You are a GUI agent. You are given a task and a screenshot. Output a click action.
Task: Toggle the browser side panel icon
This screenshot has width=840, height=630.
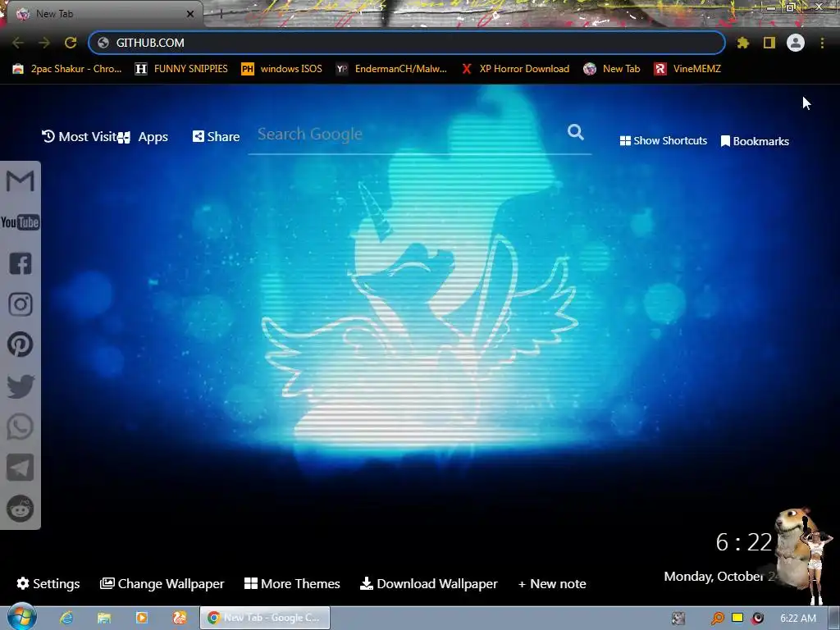[769, 43]
